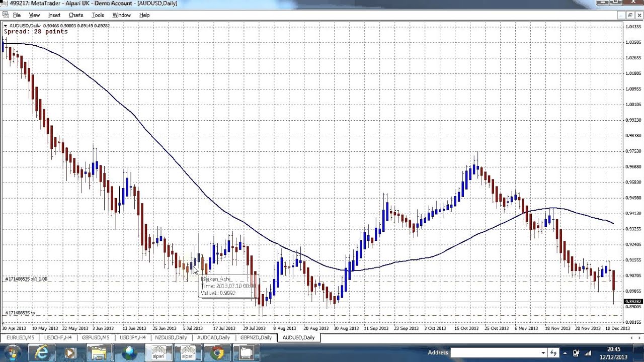644x362 pixels.
Task: Click the Windows Start button
Action: 12,352
